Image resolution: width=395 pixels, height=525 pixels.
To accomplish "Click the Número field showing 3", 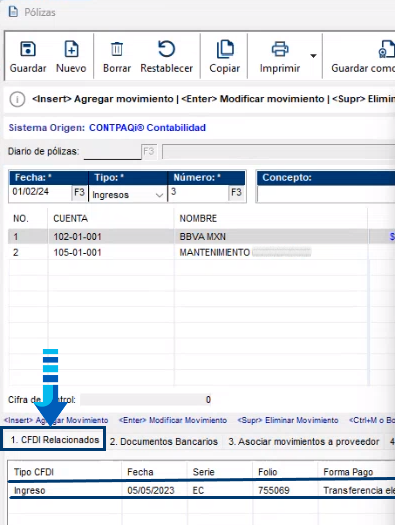I will [198, 192].
